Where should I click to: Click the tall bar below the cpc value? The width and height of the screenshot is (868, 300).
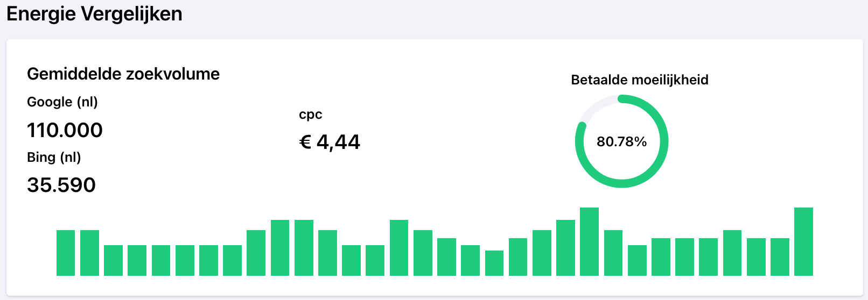pyautogui.click(x=304, y=248)
